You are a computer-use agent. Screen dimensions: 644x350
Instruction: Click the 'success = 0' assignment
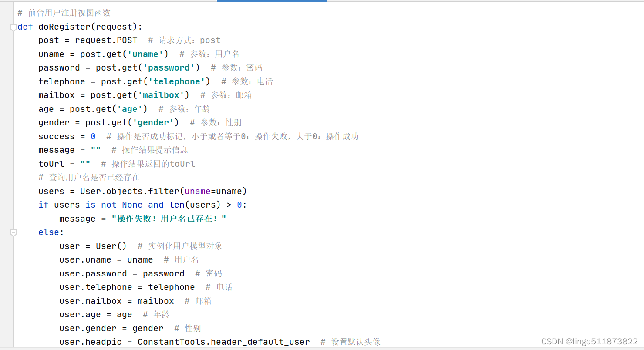tap(67, 136)
